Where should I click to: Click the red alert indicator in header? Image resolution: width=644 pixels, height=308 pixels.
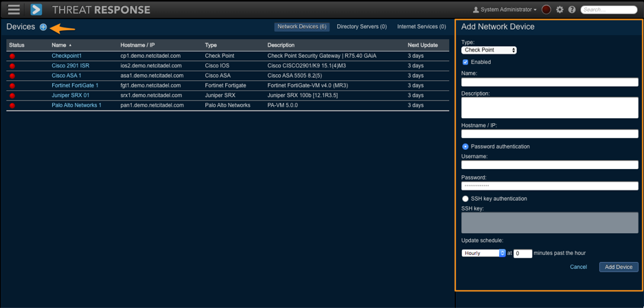tap(547, 10)
